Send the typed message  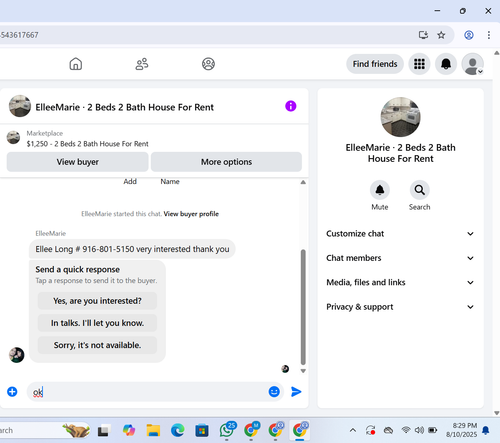tap(296, 392)
